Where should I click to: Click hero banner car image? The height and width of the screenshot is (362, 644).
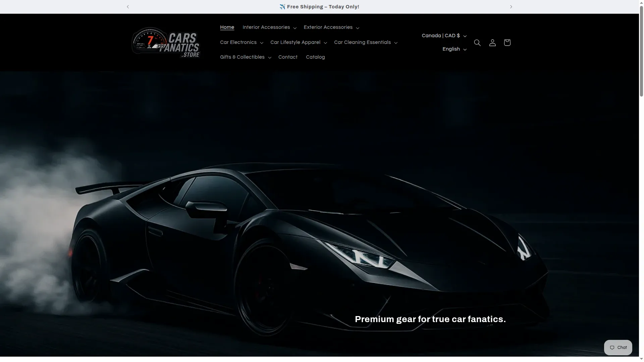[x=319, y=214]
